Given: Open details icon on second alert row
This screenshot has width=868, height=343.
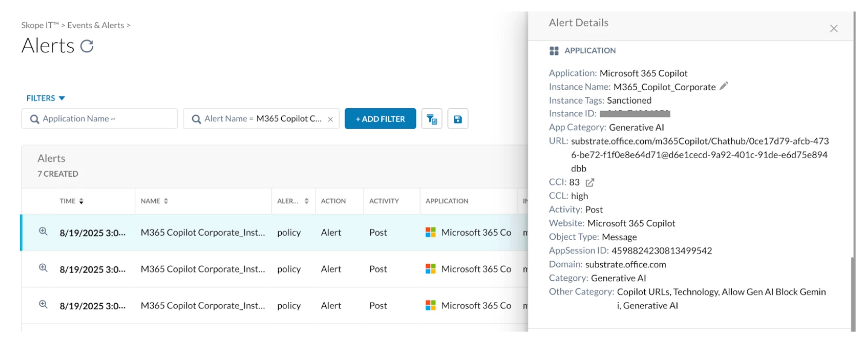Looking at the screenshot, I should tap(44, 268).
